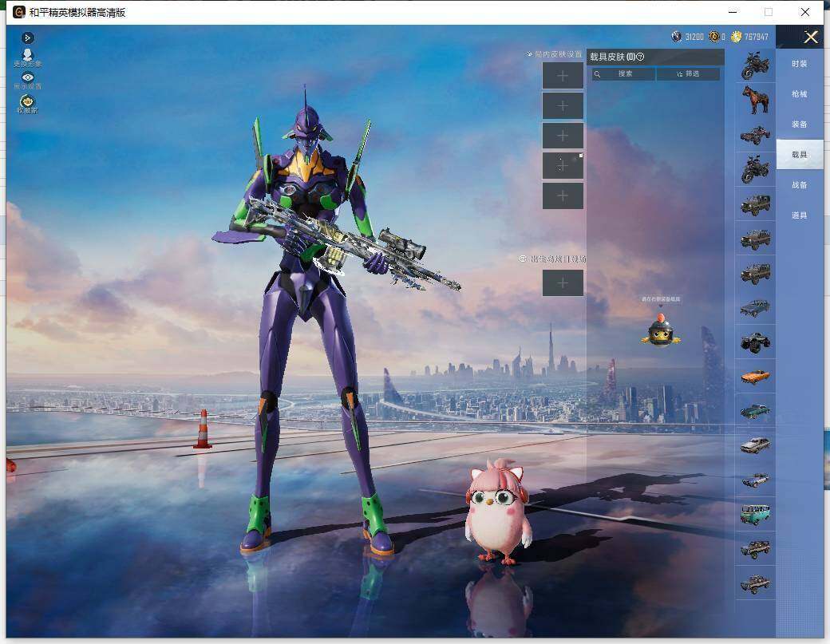830x644 pixels.
Task: Select the silver sedan thumbnail
Action: point(755,445)
